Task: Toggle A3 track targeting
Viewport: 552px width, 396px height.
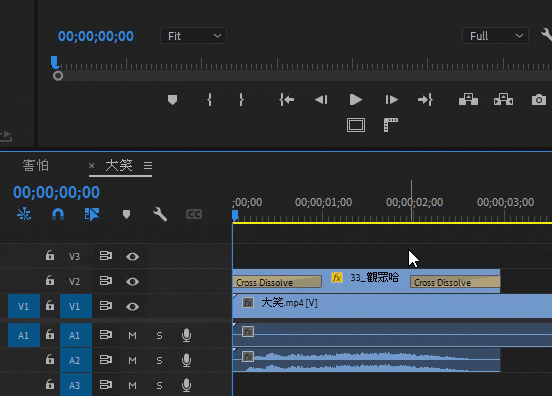Action: click(76, 385)
